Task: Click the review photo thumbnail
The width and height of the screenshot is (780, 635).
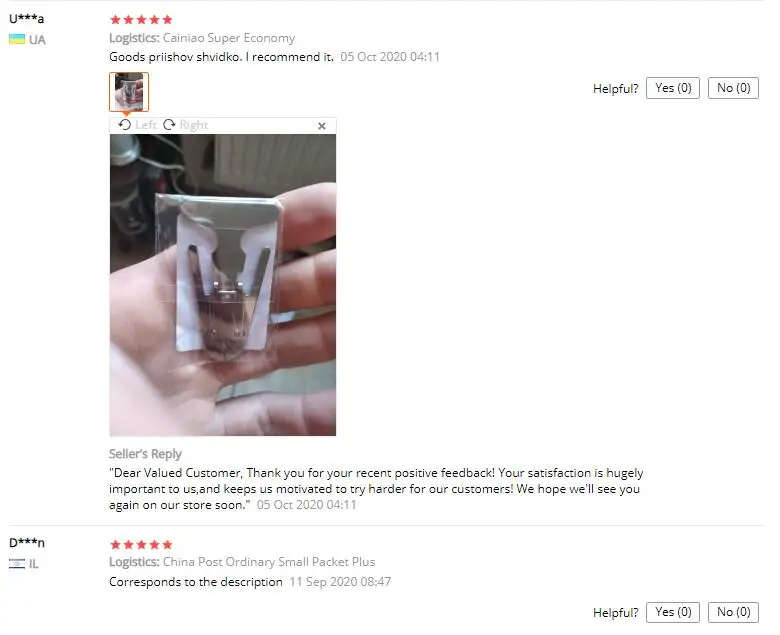Action: [129, 92]
